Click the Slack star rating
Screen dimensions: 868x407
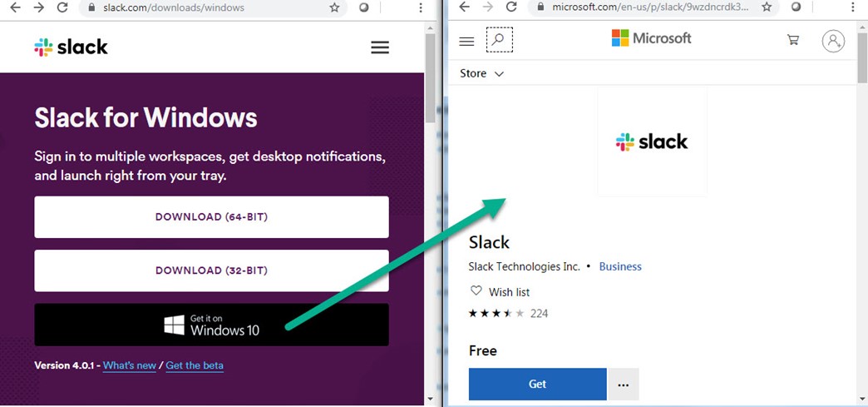pyautogui.click(x=496, y=314)
